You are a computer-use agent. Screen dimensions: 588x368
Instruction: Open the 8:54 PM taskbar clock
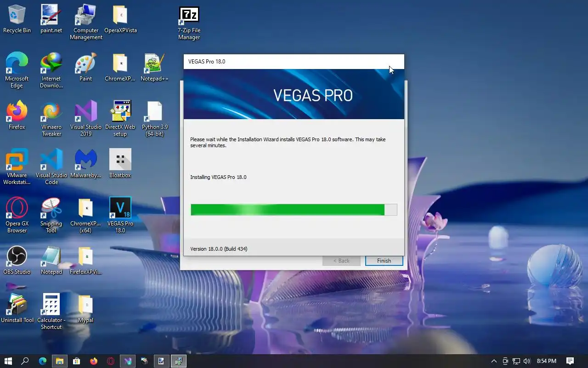[x=547, y=361]
